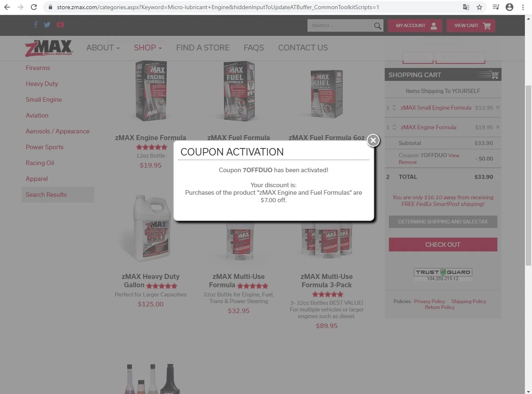Click the zMAX Micro-lubricant logo
The width and height of the screenshot is (532, 394).
click(x=48, y=48)
